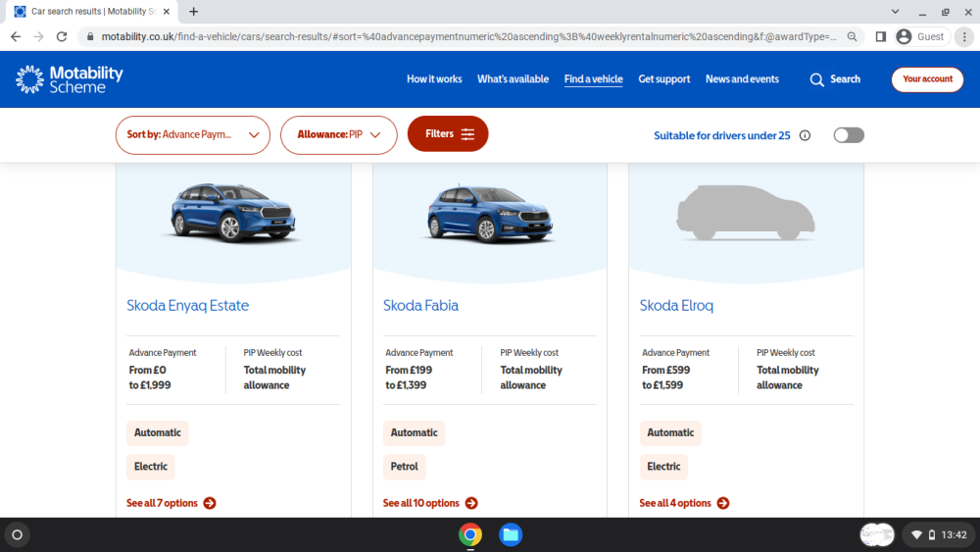980x552 pixels.
Task: Open the What's available menu
Action: [x=514, y=79]
